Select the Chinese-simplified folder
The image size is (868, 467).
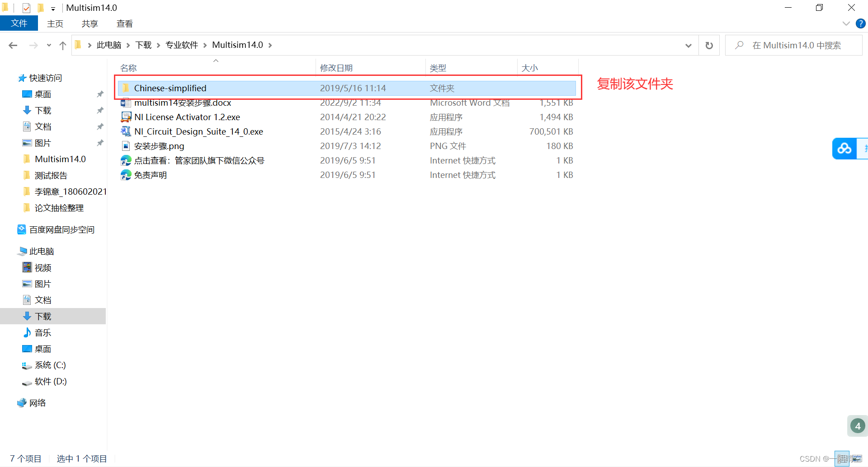(347, 88)
